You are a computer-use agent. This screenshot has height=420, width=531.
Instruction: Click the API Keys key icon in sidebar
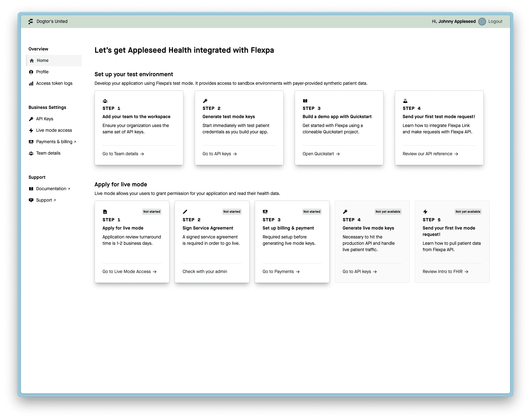tap(31, 119)
